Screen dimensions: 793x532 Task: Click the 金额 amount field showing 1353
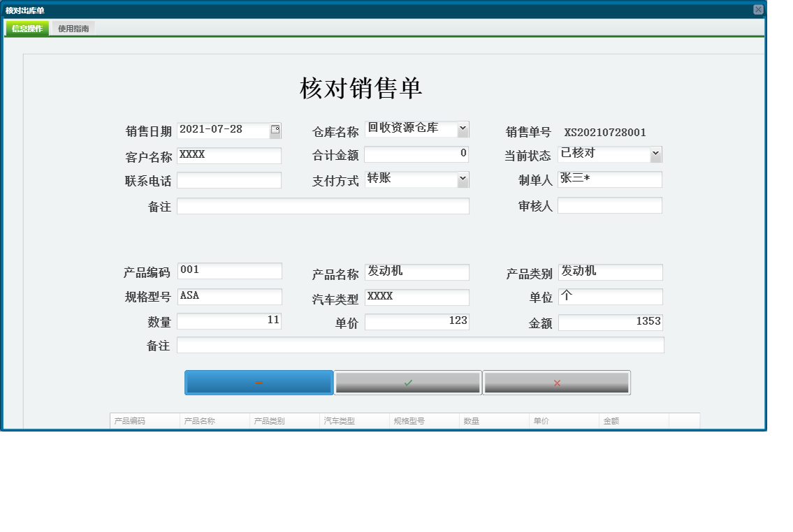pos(610,321)
